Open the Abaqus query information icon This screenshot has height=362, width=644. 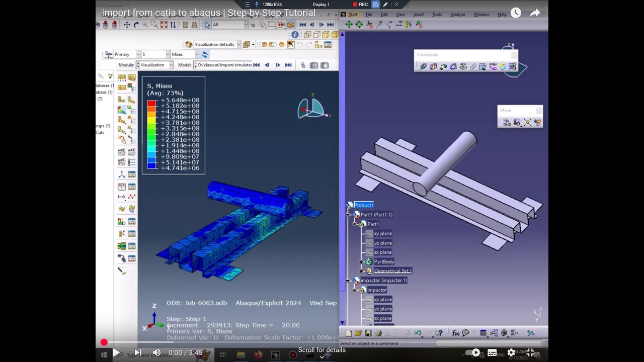pyautogui.click(x=295, y=35)
